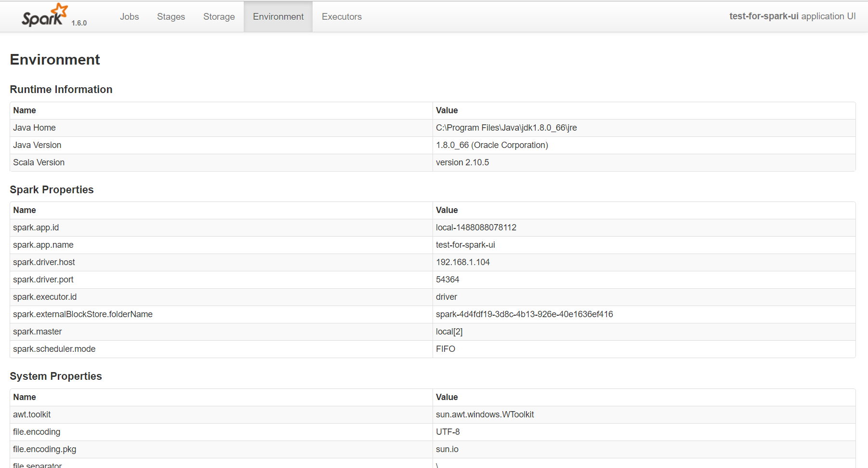
Task: Click the Spark version 1.6.0 label
Action: (79, 23)
